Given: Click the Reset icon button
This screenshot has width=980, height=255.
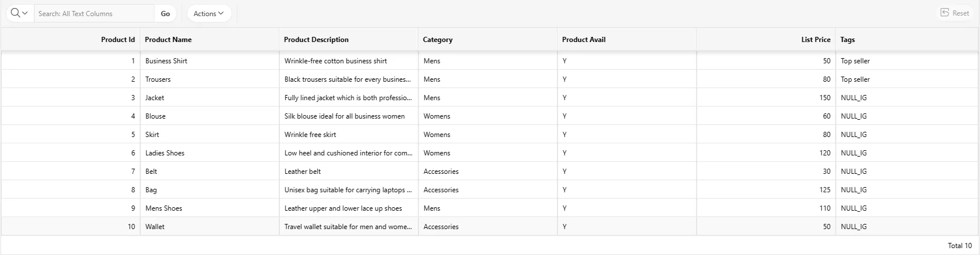Looking at the screenshot, I should point(955,13).
